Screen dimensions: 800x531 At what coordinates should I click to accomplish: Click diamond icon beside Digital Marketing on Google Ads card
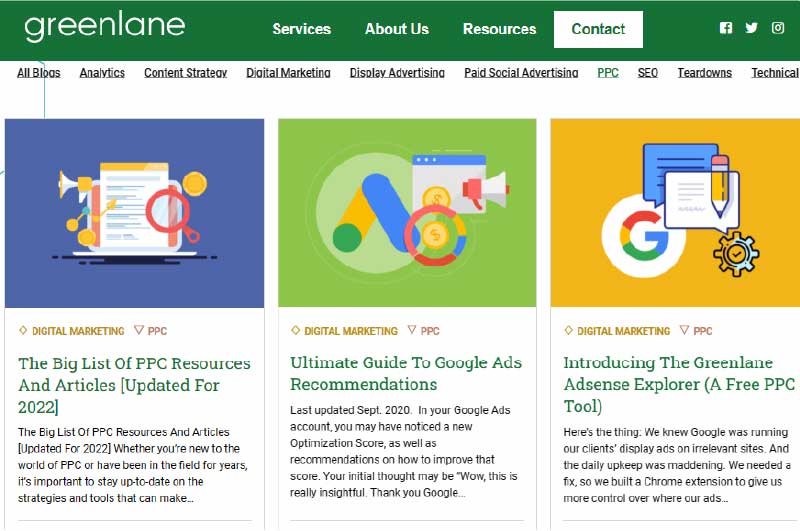click(295, 330)
